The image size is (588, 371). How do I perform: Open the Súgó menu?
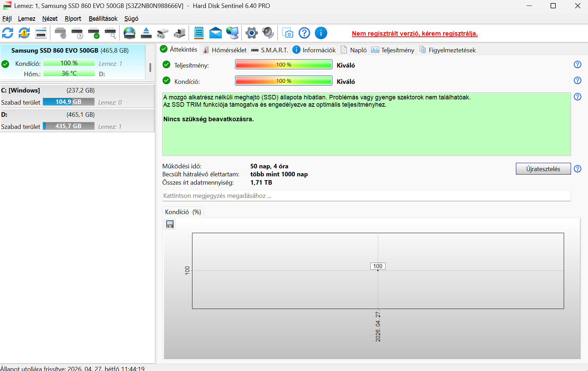click(131, 19)
